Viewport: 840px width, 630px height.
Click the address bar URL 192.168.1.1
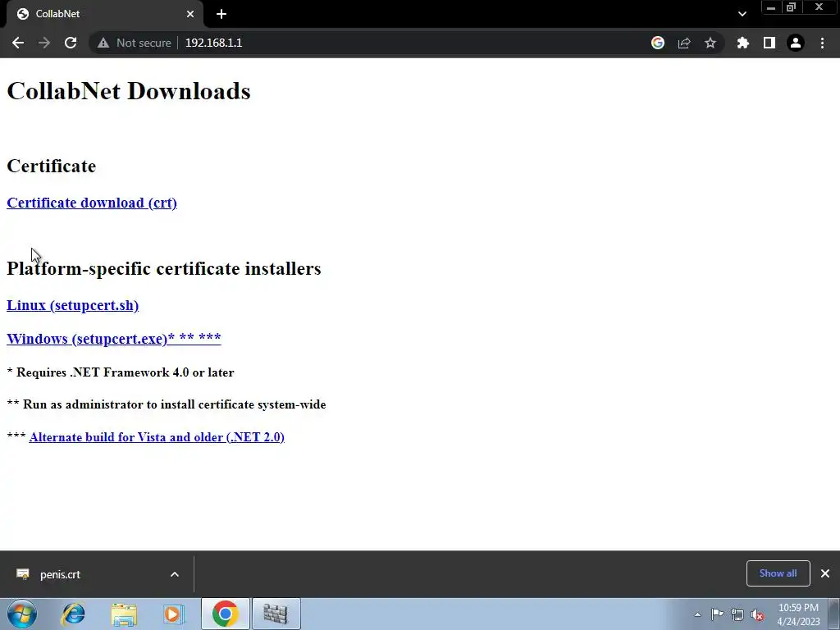tap(214, 43)
